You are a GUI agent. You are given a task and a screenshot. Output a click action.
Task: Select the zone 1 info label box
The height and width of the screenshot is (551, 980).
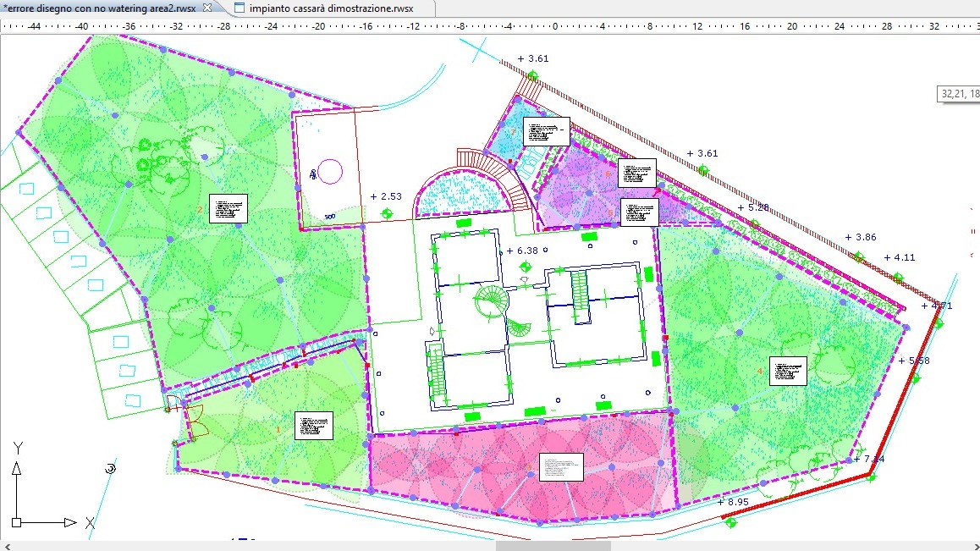pyautogui.click(x=314, y=425)
